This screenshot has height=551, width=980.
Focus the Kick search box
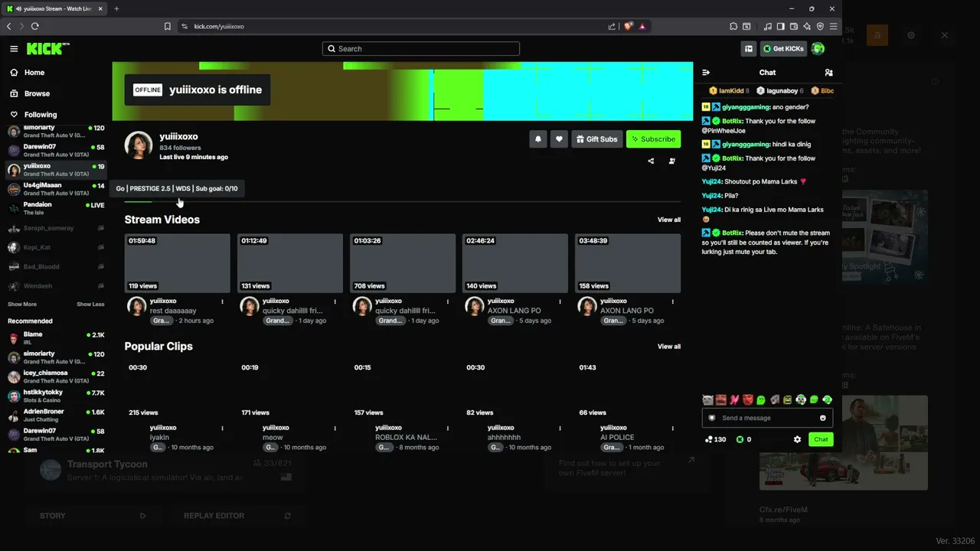421,49
